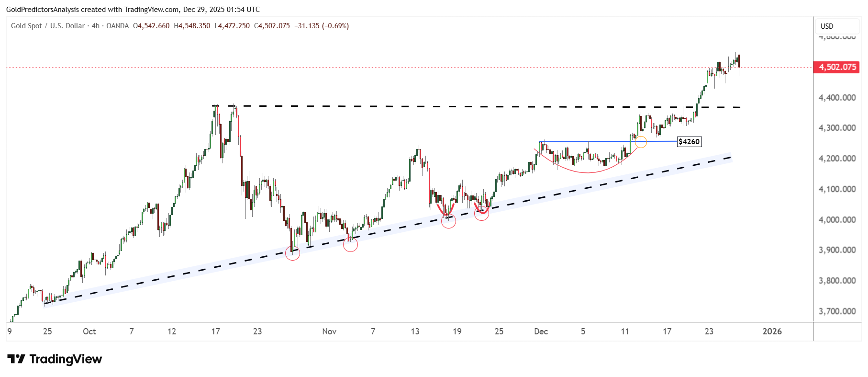Image resolution: width=868 pixels, height=377 pixels.
Task: Click the OANDA data source label
Action: coord(117,26)
